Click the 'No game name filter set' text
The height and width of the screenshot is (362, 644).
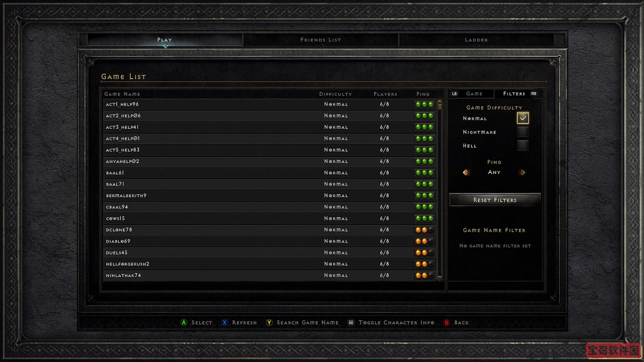[495, 246]
